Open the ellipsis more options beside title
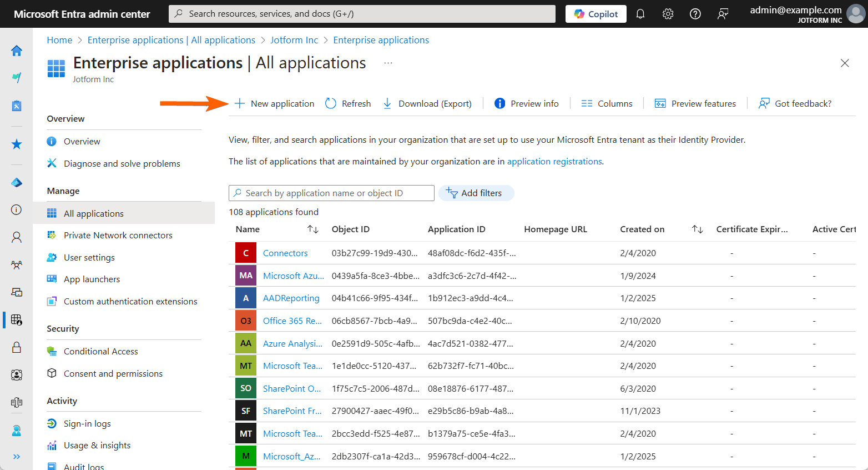The height and width of the screenshot is (470, 868). click(x=388, y=63)
